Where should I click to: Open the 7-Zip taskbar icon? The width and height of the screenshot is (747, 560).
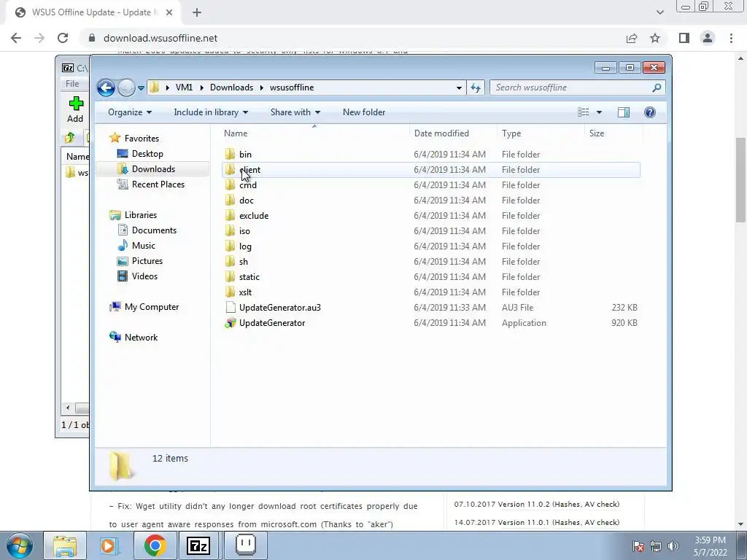pos(198,545)
